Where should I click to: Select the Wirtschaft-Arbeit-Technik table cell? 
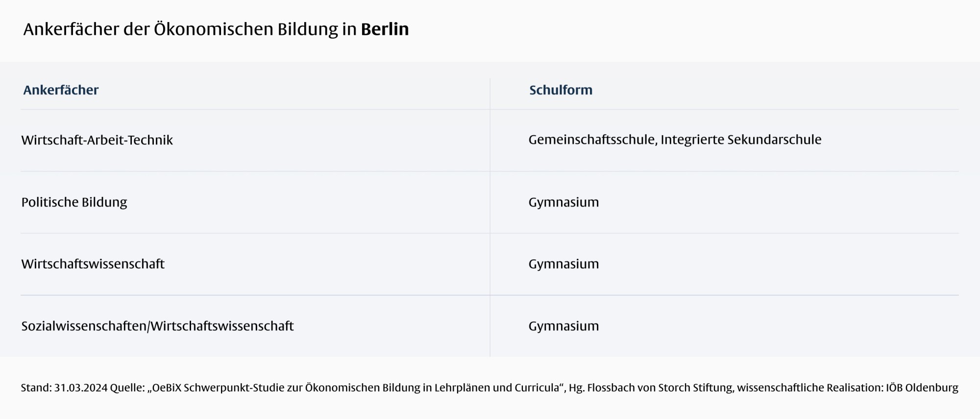[97, 140]
